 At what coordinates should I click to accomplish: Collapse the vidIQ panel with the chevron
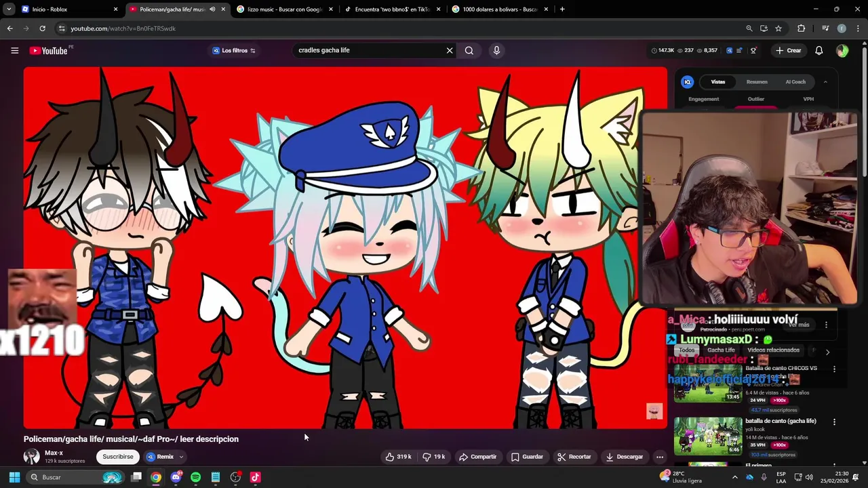coord(825,82)
